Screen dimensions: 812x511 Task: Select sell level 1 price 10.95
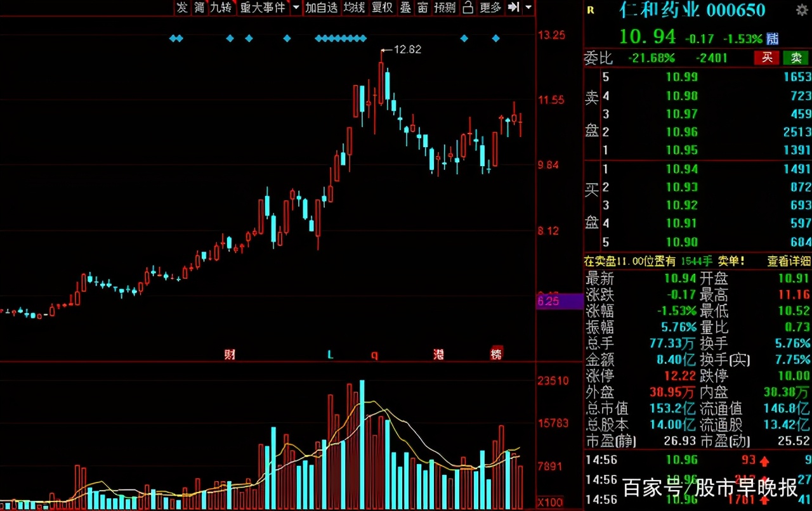tap(681, 150)
